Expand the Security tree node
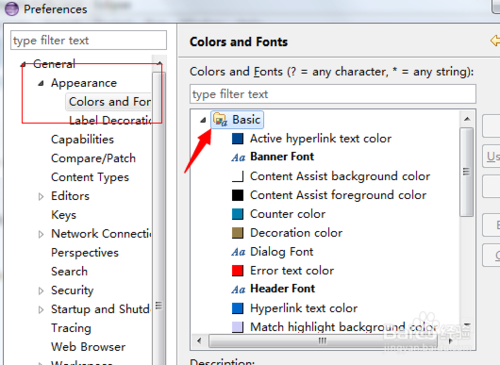 click(41, 291)
